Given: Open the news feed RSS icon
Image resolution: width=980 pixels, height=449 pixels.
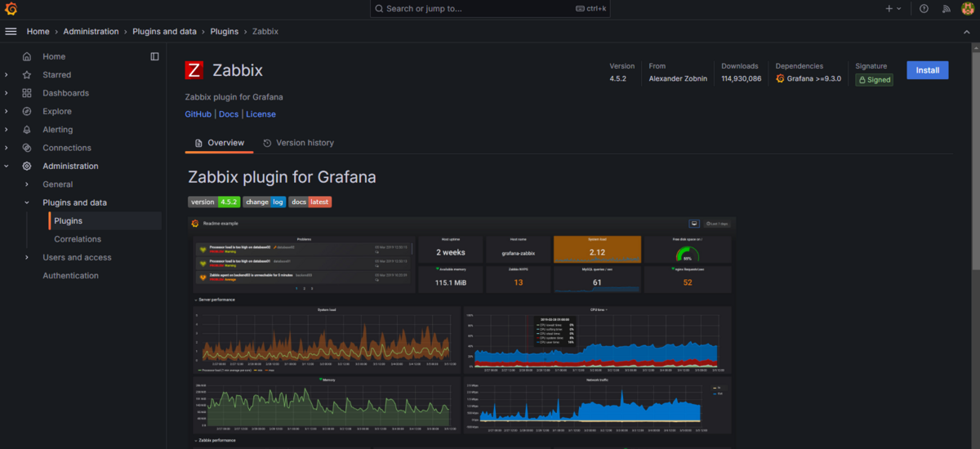Looking at the screenshot, I should pos(946,8).
